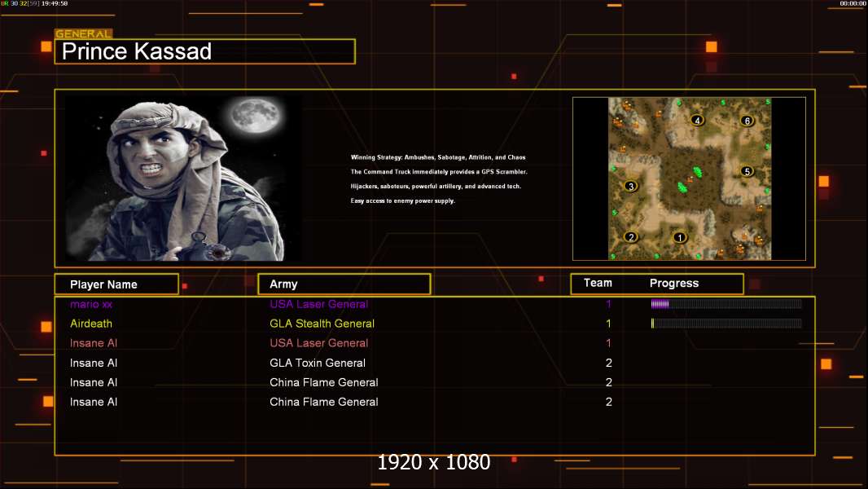
Task: Click the 00:00:00 timer at top-right
Action: (x=853, y=3)
